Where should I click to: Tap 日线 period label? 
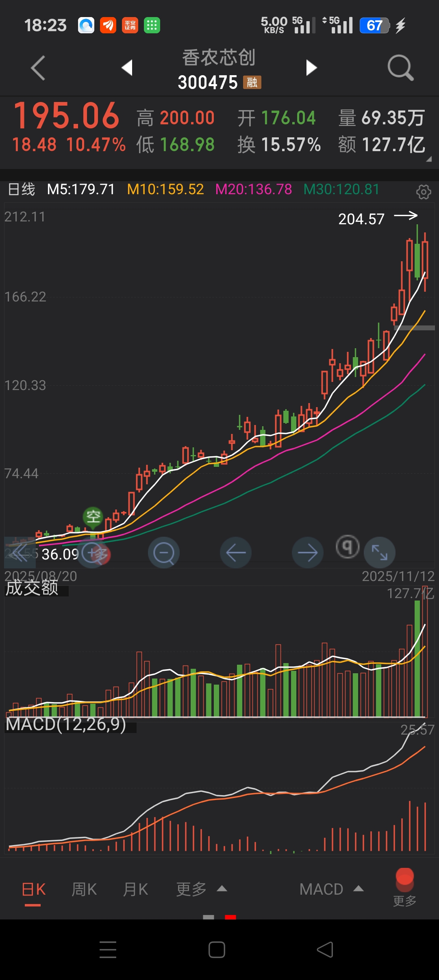tap(22, 189)
